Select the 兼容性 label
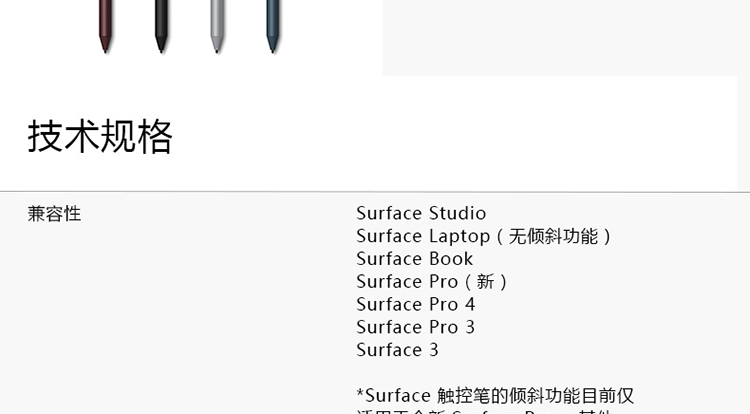 tap(54, 213)
